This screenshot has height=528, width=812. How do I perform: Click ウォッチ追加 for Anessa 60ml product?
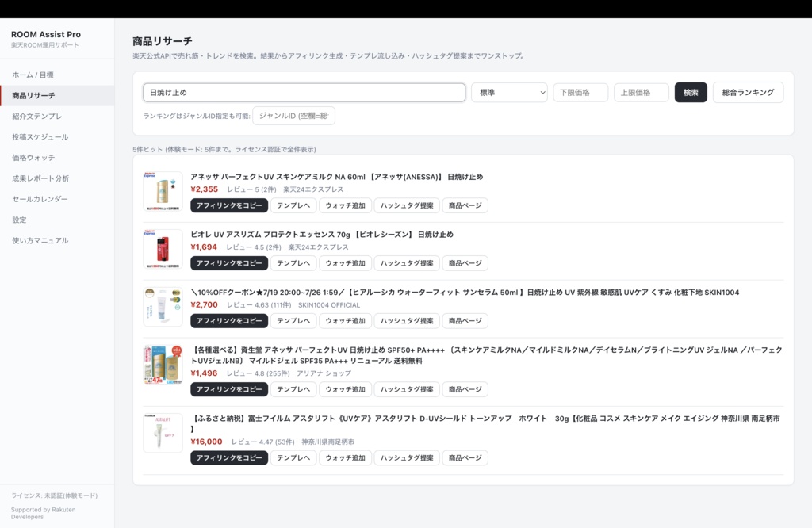tap(345, 205)
